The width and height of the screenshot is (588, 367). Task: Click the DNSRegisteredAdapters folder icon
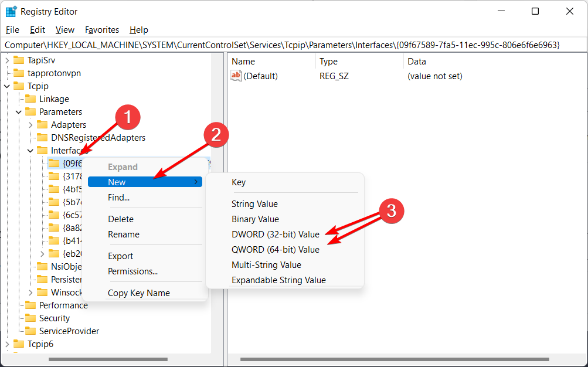tap(42, 137)
